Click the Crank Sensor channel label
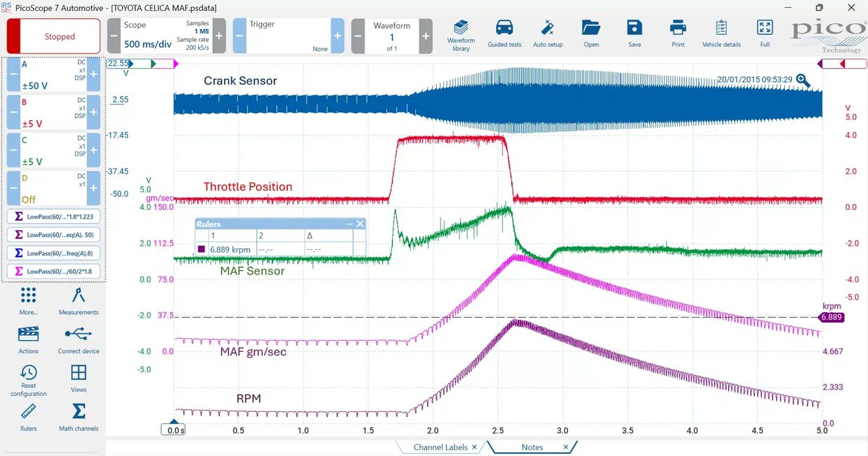This screenshot has height=456, width=868. point(240,81)
